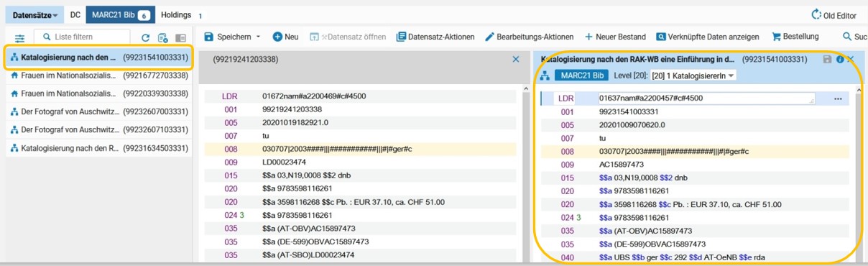Switch to Old Editor
868x266 pixels.
(x=834, y=14)
